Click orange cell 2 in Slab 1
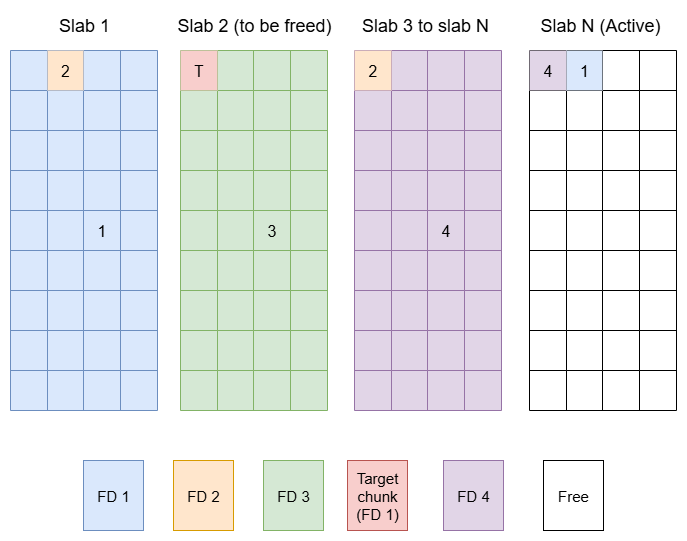Screen dimensions: 687x541 (x=65, y=71)
